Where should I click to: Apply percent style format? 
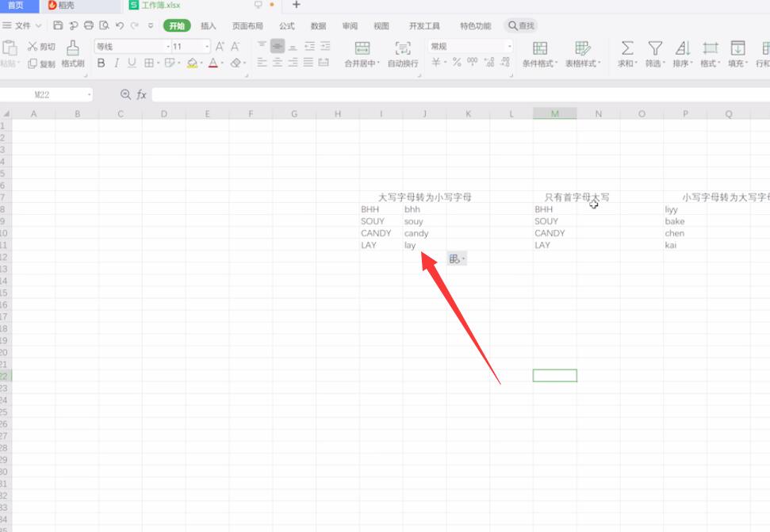(457, 63)
